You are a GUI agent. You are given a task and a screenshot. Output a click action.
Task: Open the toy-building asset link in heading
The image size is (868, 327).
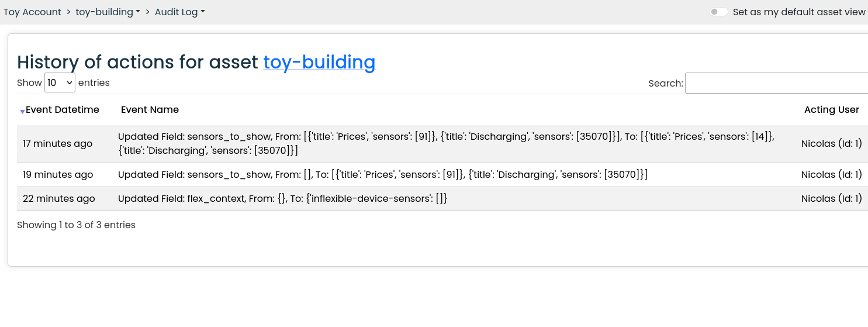pos(319,62)
